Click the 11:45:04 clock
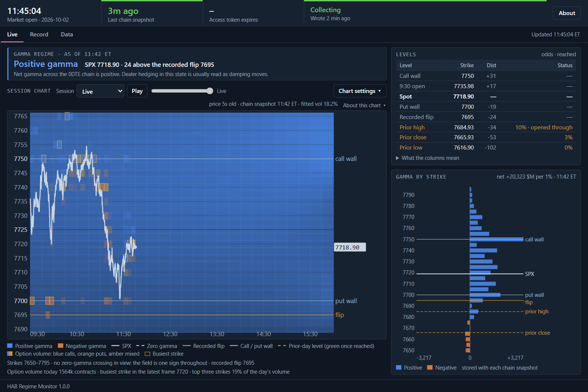The width and height of the screenshot is (588, 392). 24,11
